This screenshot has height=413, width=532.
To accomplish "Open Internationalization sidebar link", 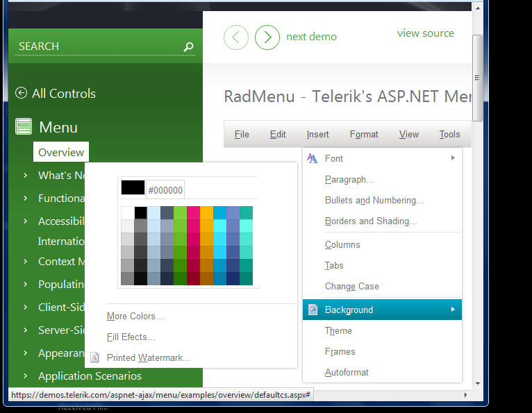I will [x=61, y=242].
